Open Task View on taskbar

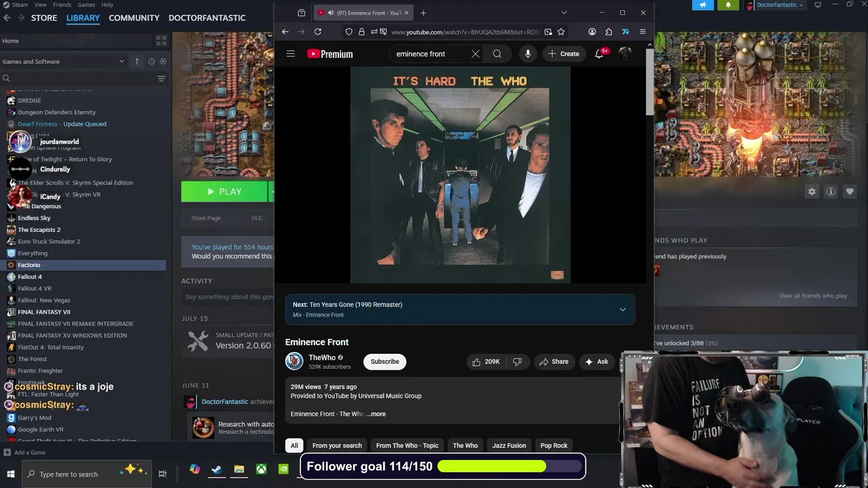pyautogui.click(x=163, y=474)
